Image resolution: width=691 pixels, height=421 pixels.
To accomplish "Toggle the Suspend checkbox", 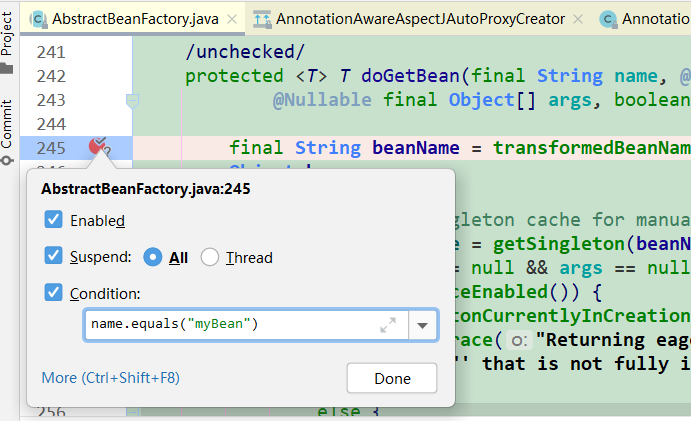I will [53, 256].
